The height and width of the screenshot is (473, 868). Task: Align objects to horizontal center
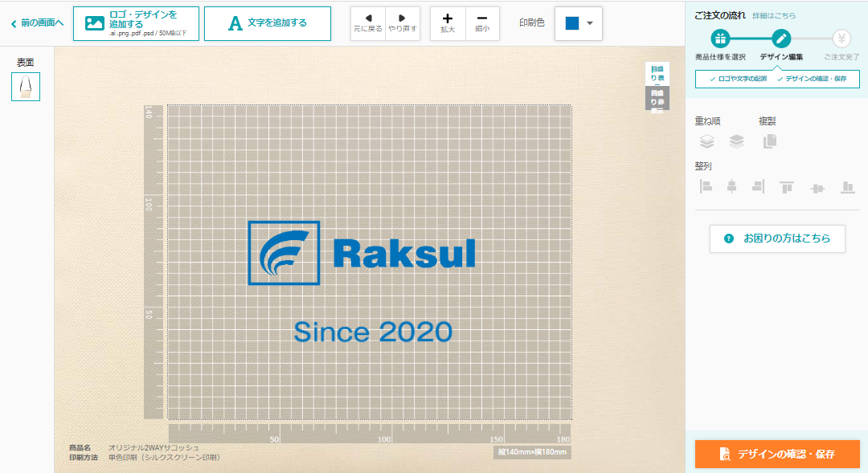click(731, 187)
